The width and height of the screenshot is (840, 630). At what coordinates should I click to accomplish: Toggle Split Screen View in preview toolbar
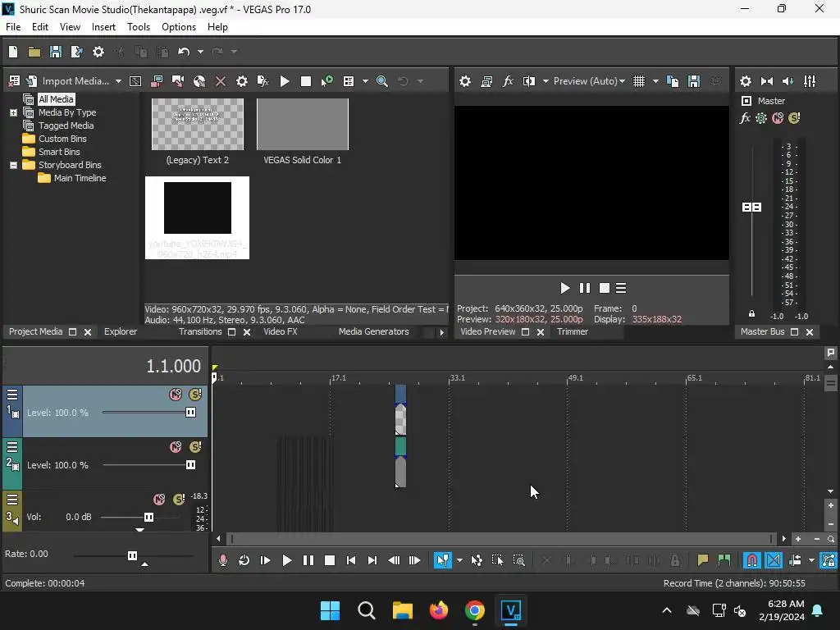(529, 81)
